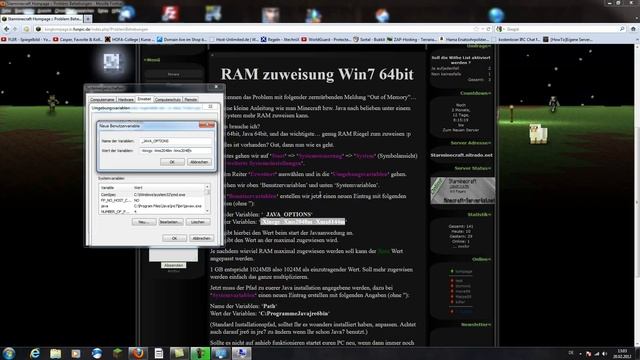Click Abbrechen in the Umgebungsvariablen dialog
The width and height of the screenshot is (640, 360).
coord(202,238)
